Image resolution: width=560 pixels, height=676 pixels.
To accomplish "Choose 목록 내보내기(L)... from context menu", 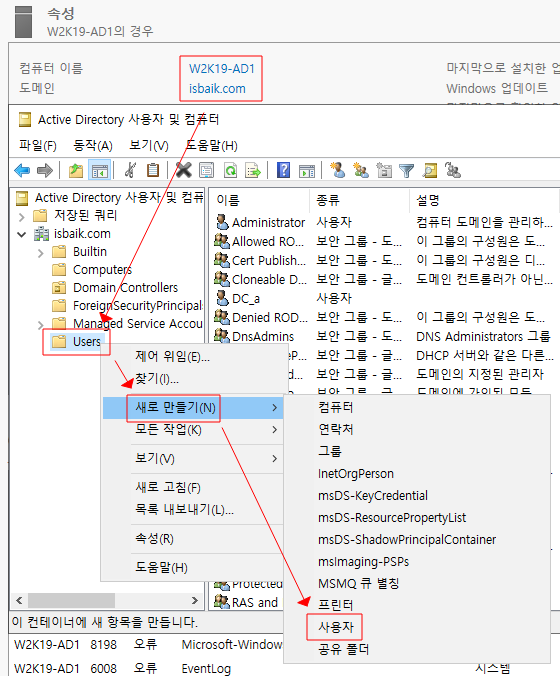I will click(x=185, y=509).
